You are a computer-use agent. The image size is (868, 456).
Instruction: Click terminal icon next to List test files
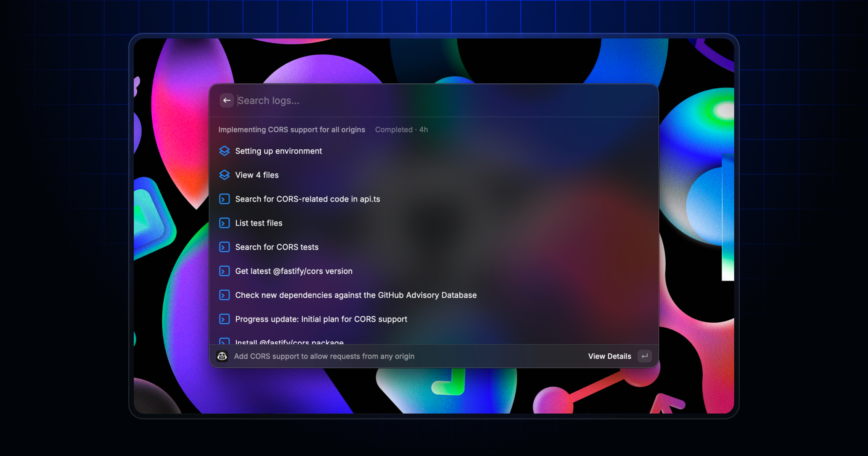coord(225,223)
